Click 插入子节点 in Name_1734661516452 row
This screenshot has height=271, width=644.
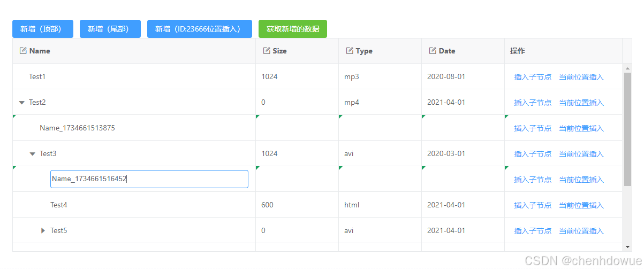(x=533, y=180)
